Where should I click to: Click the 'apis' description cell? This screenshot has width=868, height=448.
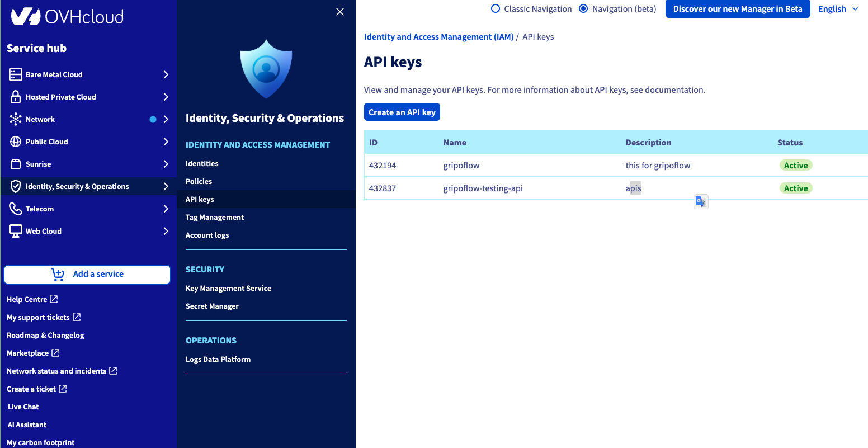(634, 188)
